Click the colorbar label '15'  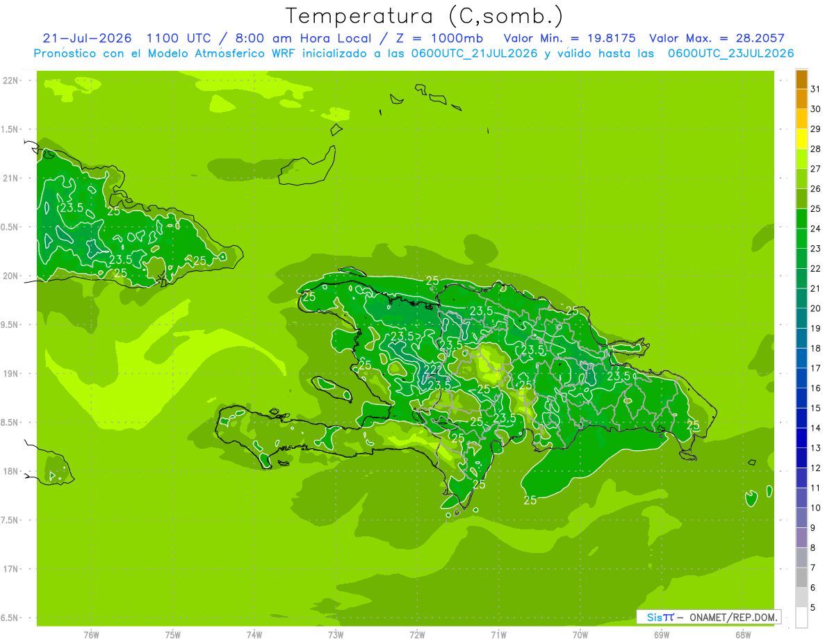tap(815, 408)
